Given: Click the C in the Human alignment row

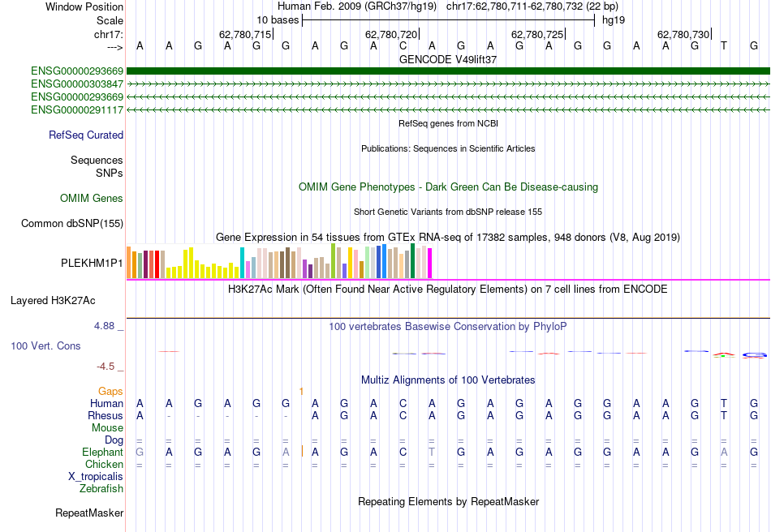Looking at the screenshot, I should 403,403.
